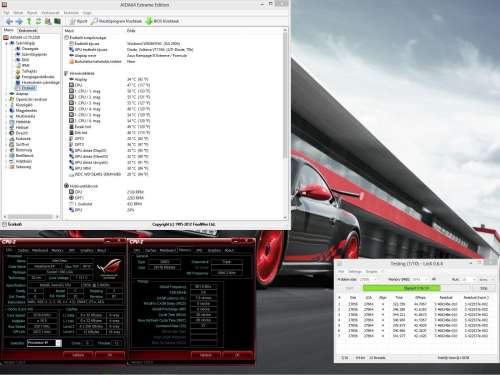Open the Processor #1 selection dropdown in CPU-Z
500x375 pixels.
[x=44, y=343]
